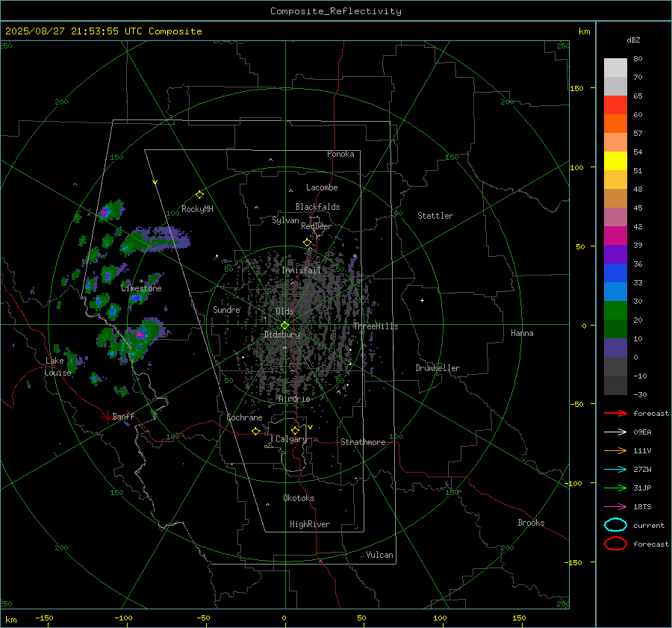This screenshot has height=628, width=672.
Task: Select the 0–10 dBZ slate purple swatch
Action: [615, 348]
